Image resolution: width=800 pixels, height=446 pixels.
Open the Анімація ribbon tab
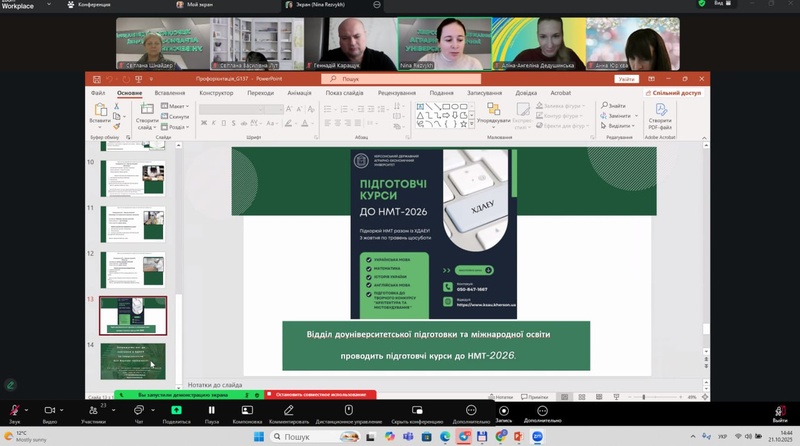[x=299, y=93]
